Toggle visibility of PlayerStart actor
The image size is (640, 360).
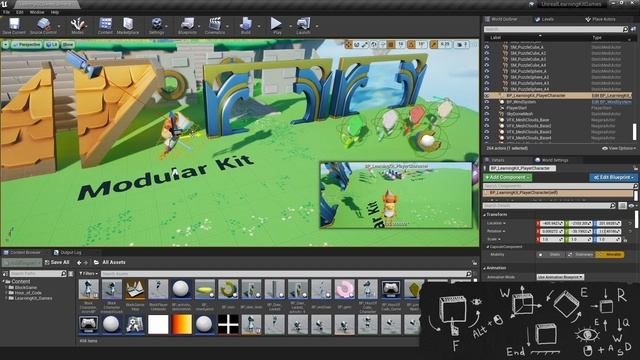pos(487,108)
